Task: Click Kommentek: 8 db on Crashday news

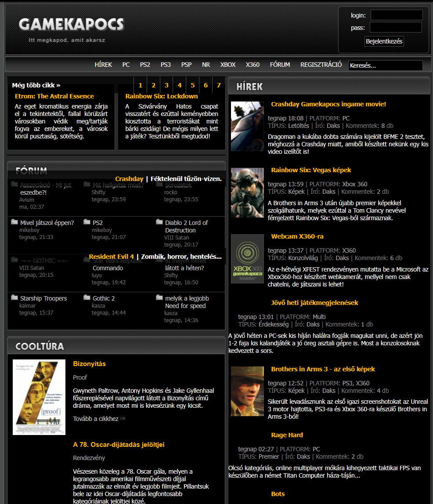Action: pyautogui.click(x=369, y=126)
